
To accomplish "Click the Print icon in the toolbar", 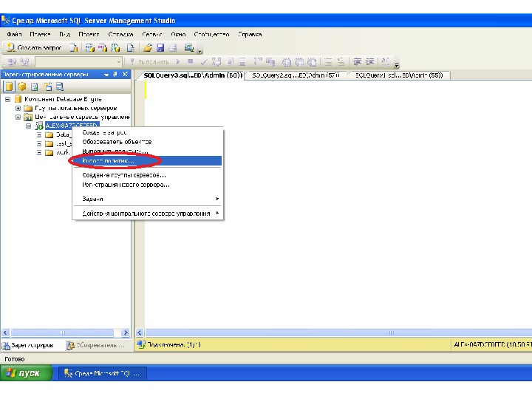I will [173, 48].
